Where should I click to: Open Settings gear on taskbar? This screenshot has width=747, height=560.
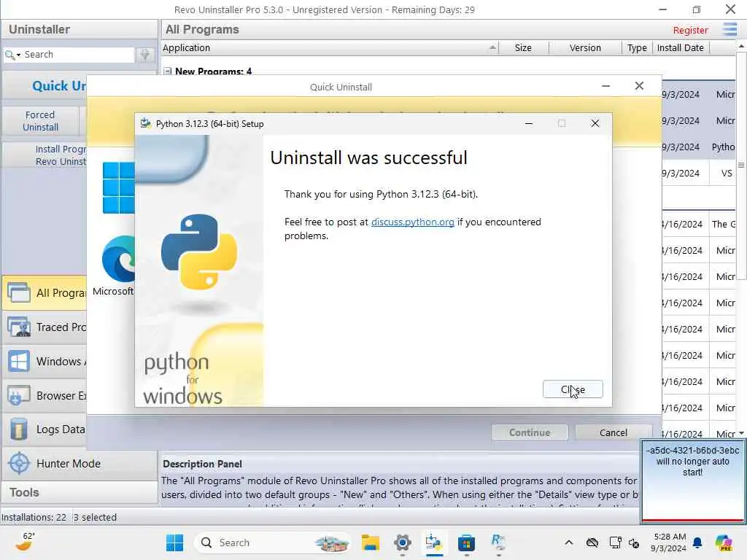[403, 542]
